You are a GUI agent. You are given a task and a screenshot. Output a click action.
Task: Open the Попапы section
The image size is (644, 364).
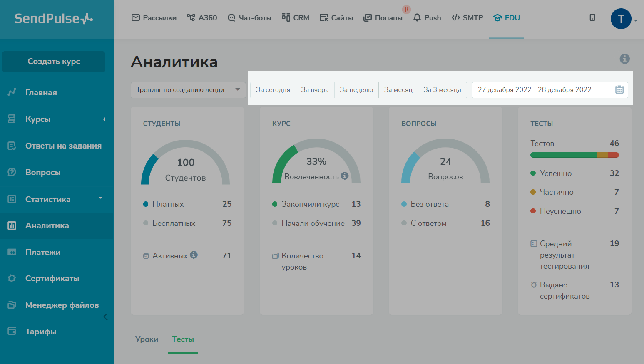point(383,18)
